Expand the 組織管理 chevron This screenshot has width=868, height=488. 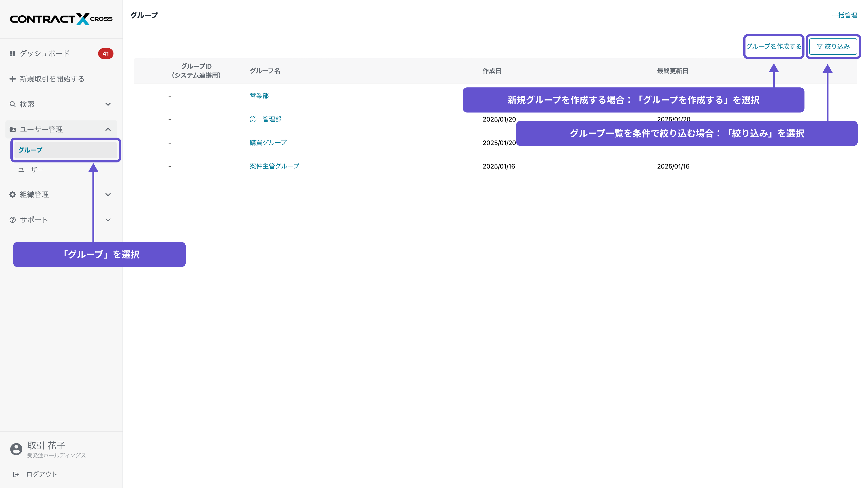point(108,195)
